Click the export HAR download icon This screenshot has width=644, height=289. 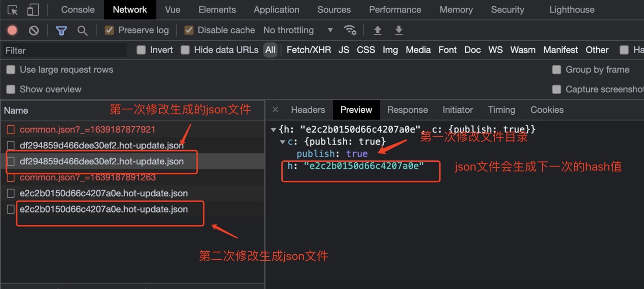398,30
